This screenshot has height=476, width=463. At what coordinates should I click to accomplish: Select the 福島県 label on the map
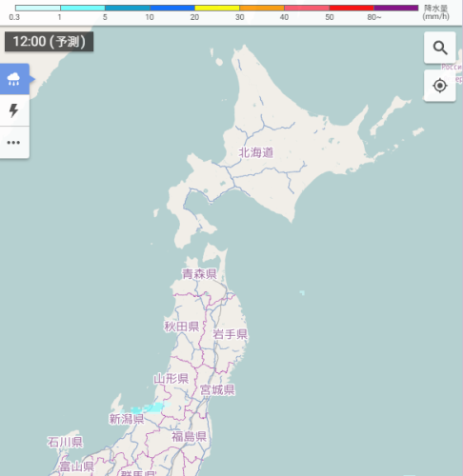190,437
